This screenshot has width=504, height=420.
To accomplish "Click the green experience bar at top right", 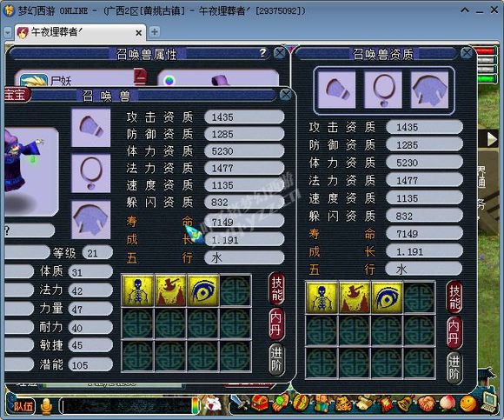I will click(x=486, y=78).
